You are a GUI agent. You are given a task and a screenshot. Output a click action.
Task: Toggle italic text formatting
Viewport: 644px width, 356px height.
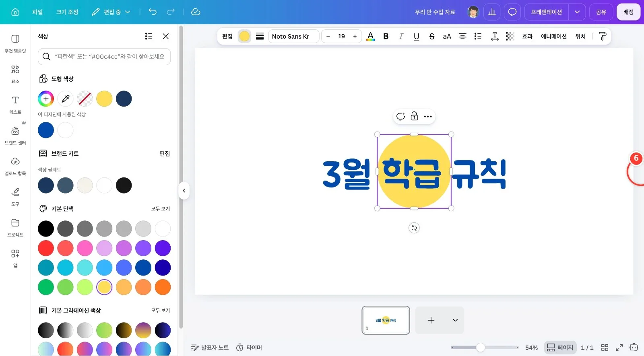401,36
